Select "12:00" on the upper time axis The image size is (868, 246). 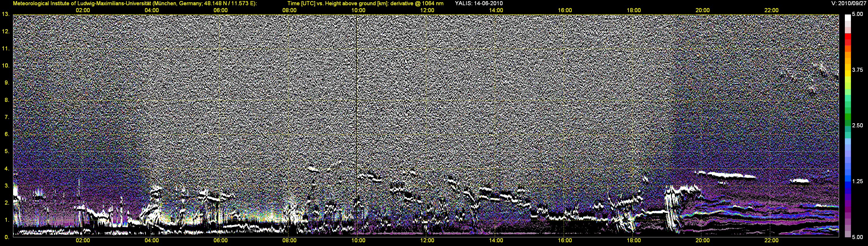point(427,10)
